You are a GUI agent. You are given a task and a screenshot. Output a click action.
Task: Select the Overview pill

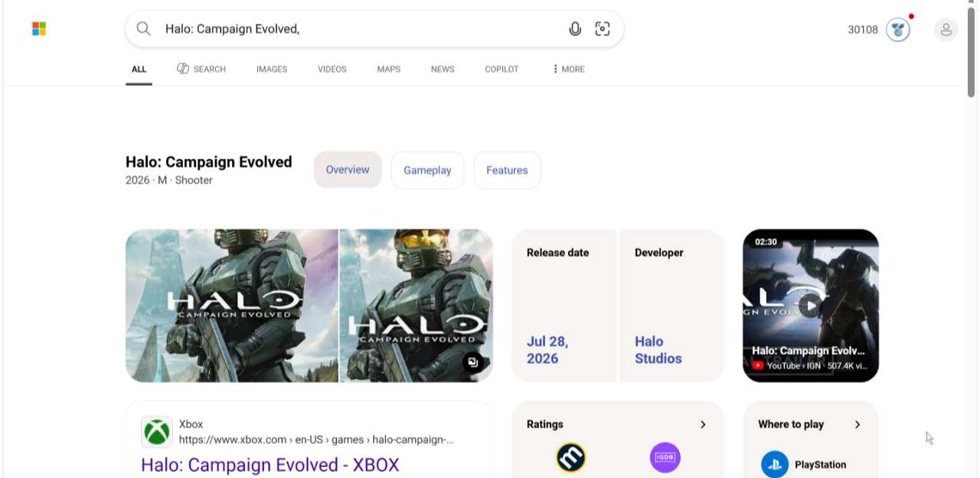(x=348, y=170)
